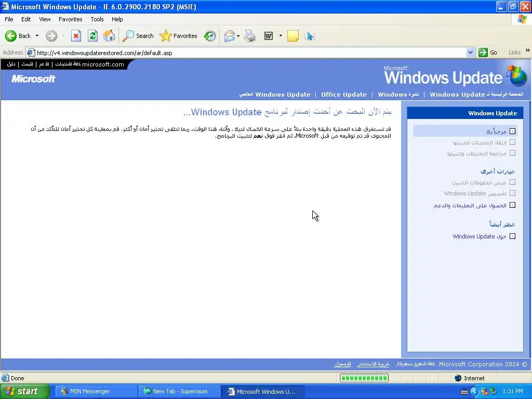Refresh the page with the green arrows icon
The height and width of the screenshot is (399, 532).
point(92,36)
